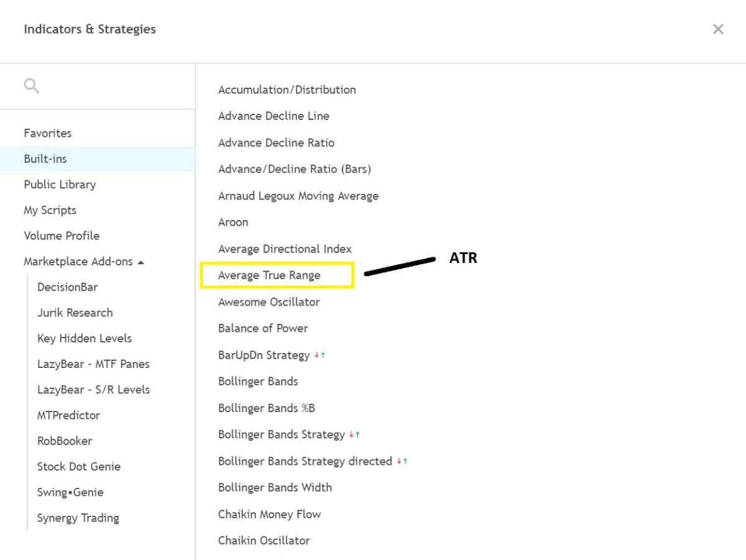Add the Average True Range indicator
The width and height of the screenshot is (746, 560).
click(x=269, y=275)
